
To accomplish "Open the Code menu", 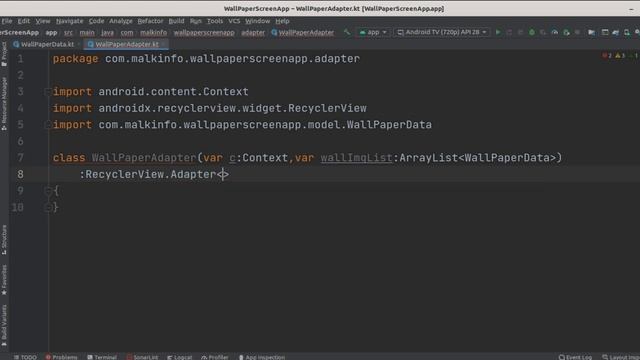I will click(x=96, y=21).
